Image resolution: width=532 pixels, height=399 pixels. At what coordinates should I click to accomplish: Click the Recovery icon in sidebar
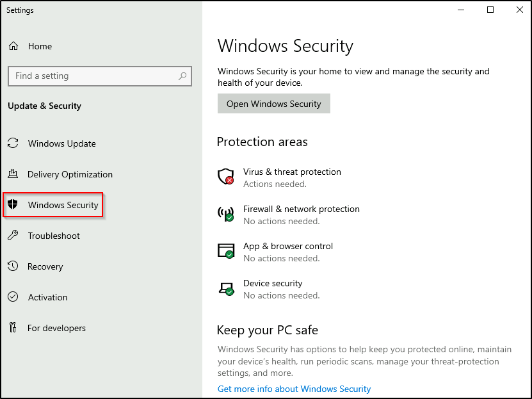[13, 266]
